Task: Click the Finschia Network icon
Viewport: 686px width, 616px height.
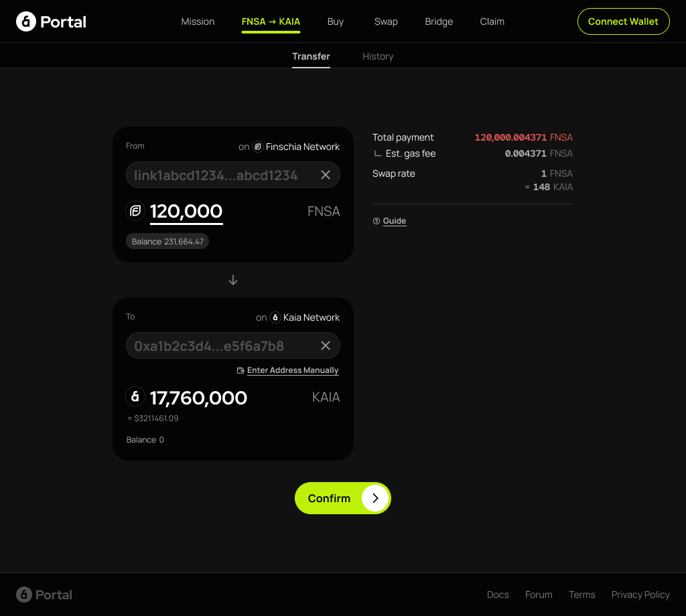Action: click(x=258, y=147)
